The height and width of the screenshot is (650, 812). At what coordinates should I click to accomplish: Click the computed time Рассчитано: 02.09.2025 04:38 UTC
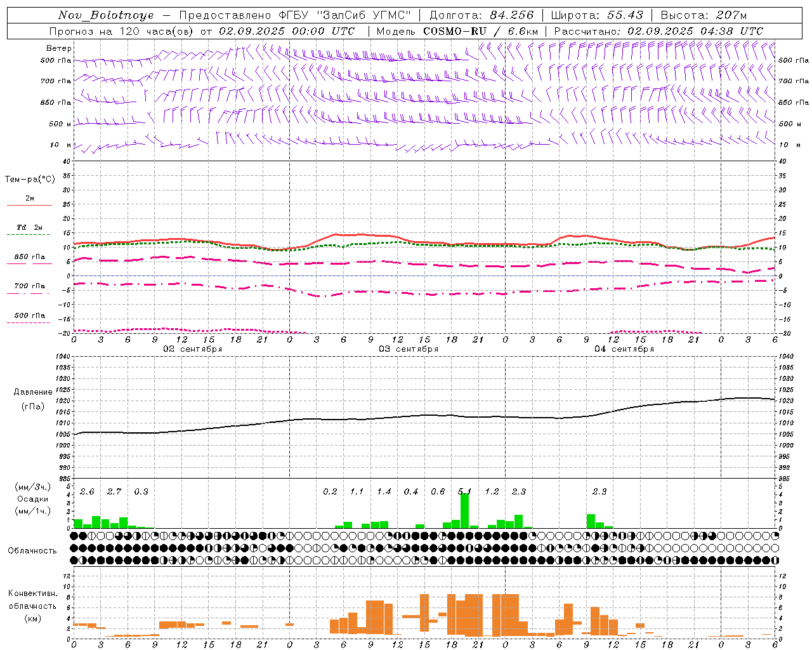tap(658, 31)
